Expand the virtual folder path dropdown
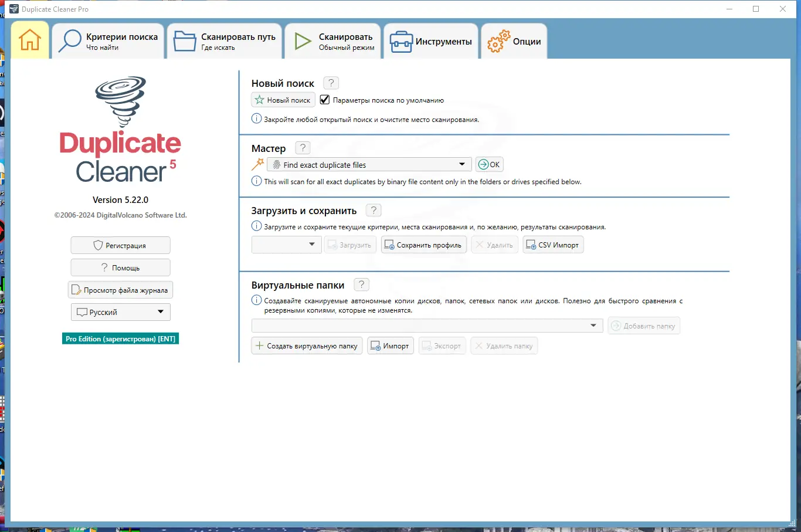The width and height of the screenshot is (801, 532). pos(593,325)
